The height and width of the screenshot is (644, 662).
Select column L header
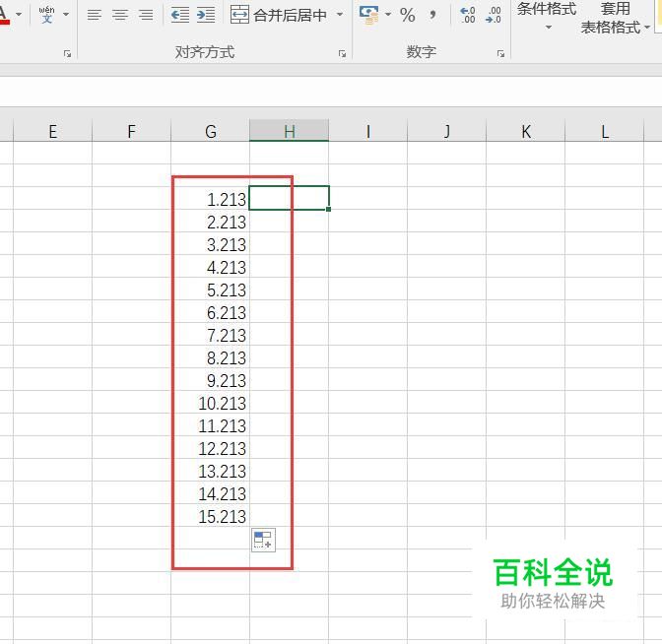coord(605,132)
